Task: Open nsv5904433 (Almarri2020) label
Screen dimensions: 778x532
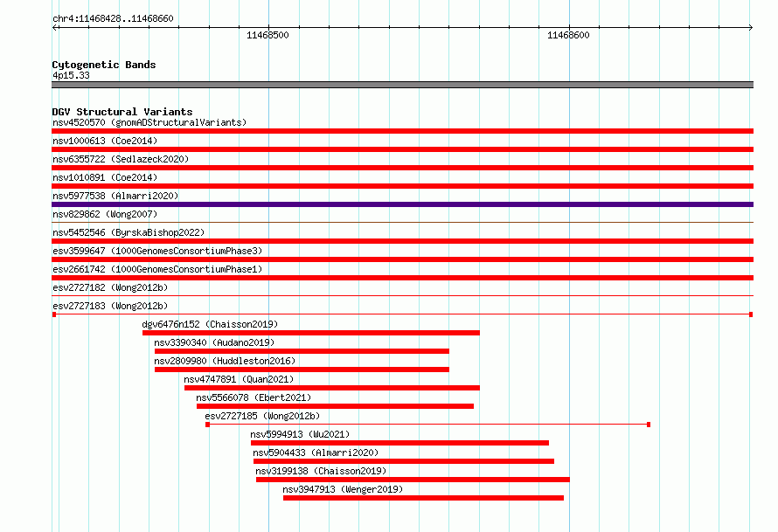Action: click(316, 453)
